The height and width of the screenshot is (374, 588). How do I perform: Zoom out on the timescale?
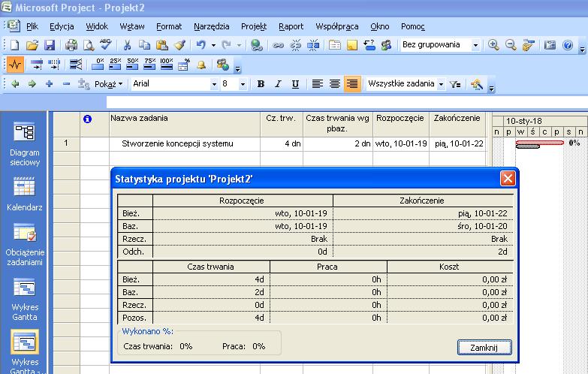pos(511,45)
